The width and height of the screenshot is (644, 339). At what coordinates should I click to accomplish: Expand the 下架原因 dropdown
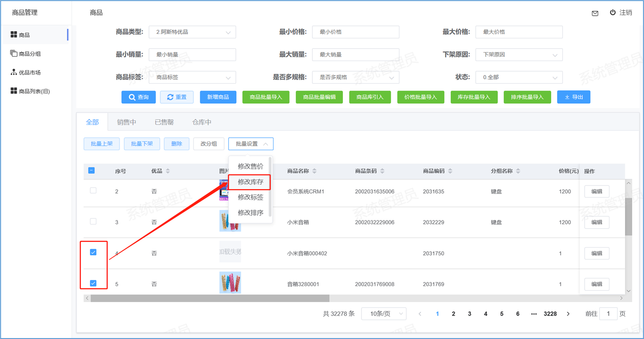click(519, 55)
